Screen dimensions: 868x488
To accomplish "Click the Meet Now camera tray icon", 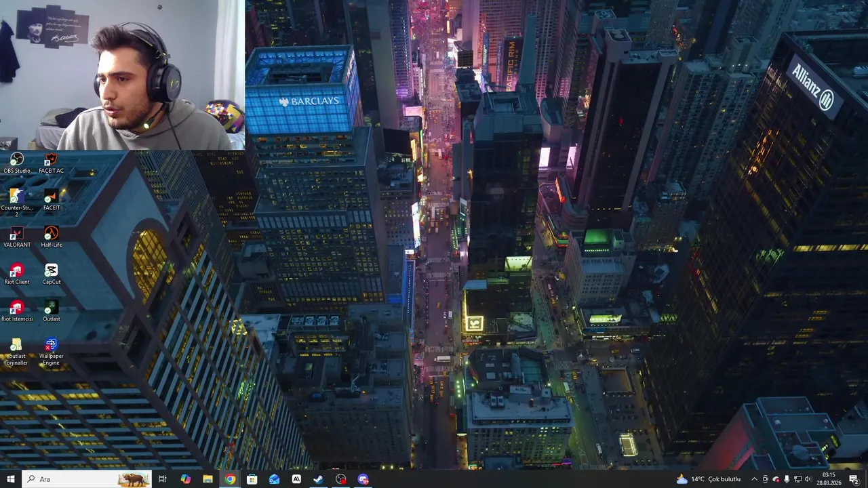I will 766,479.
